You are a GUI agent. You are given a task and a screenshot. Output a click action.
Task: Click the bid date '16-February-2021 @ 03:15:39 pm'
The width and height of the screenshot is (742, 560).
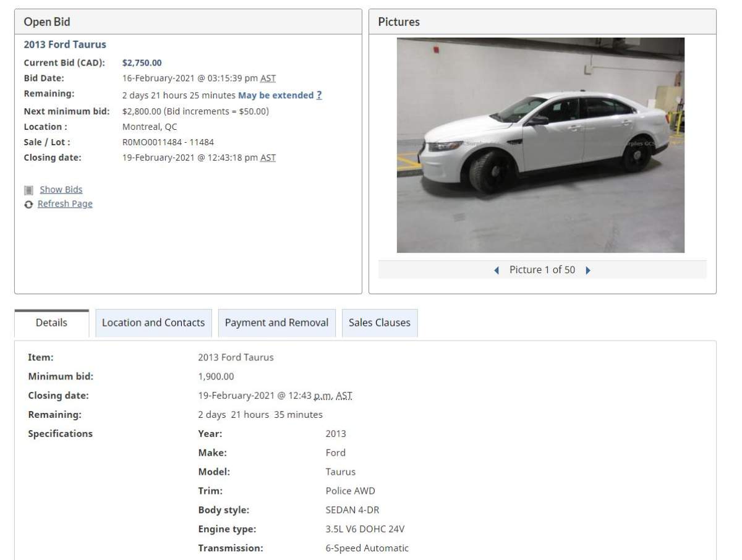point(190,78)
